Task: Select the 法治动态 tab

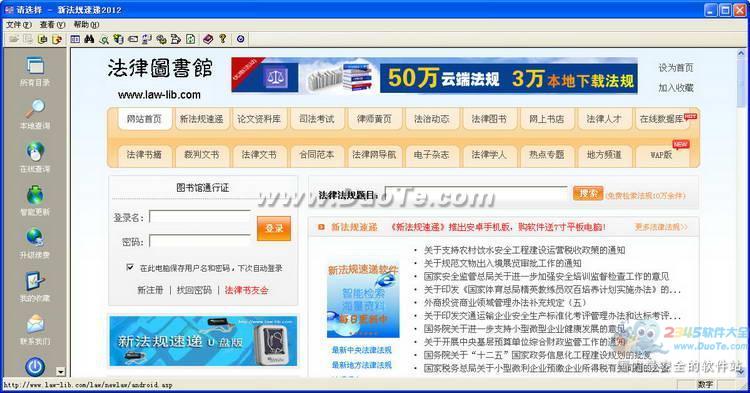Action: 431,119
